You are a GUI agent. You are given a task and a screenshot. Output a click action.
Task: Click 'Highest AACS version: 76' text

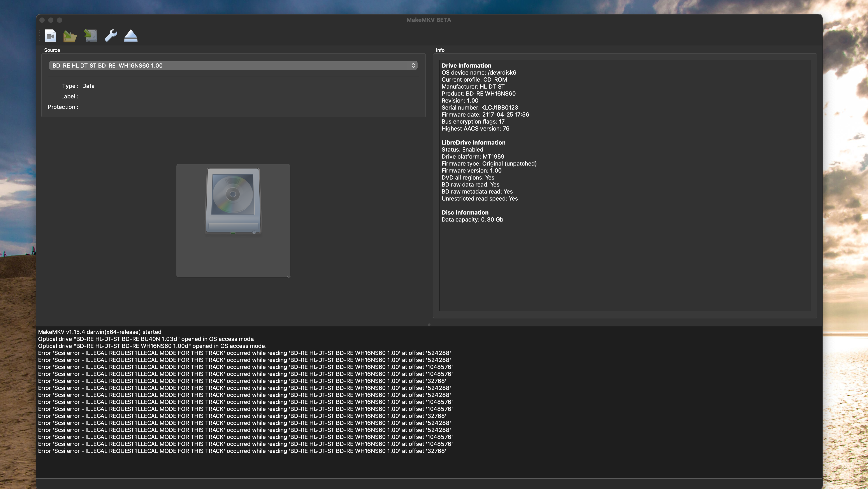475,129
